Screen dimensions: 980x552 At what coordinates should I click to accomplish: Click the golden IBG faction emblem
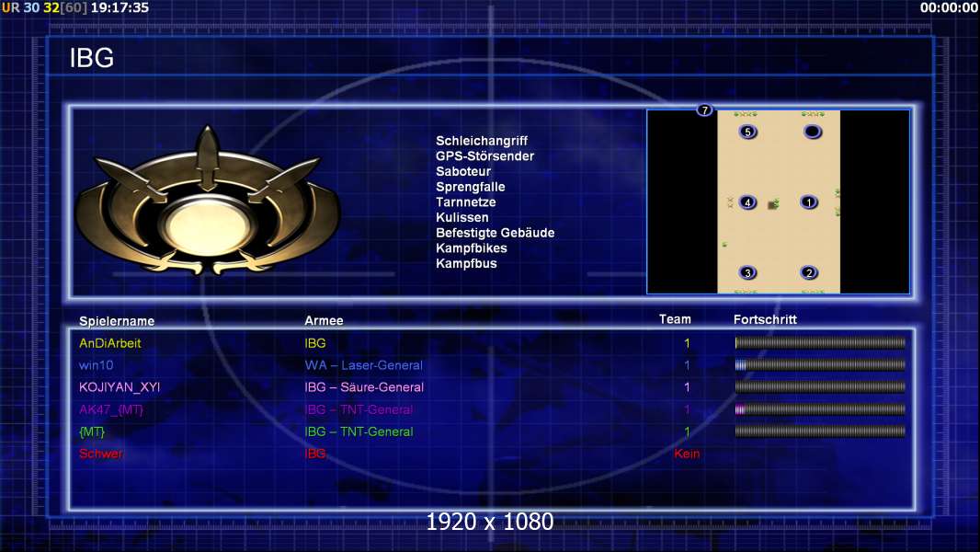[x=208, y=201]
